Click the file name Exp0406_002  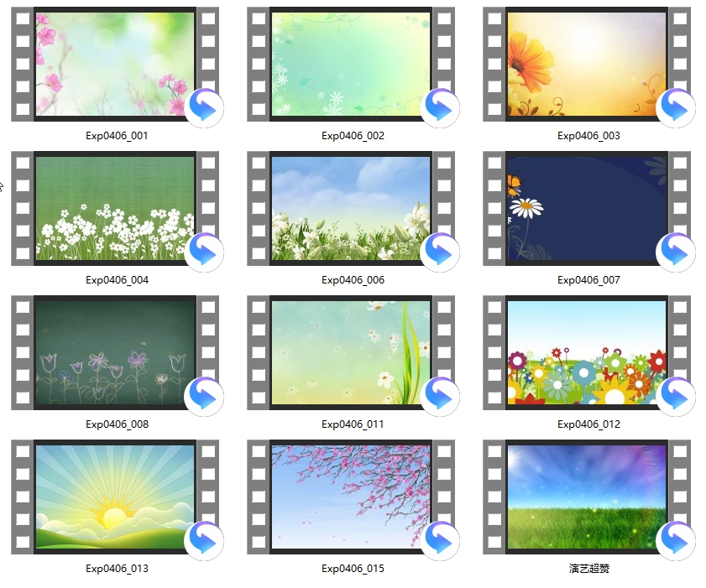pos(353,136)
